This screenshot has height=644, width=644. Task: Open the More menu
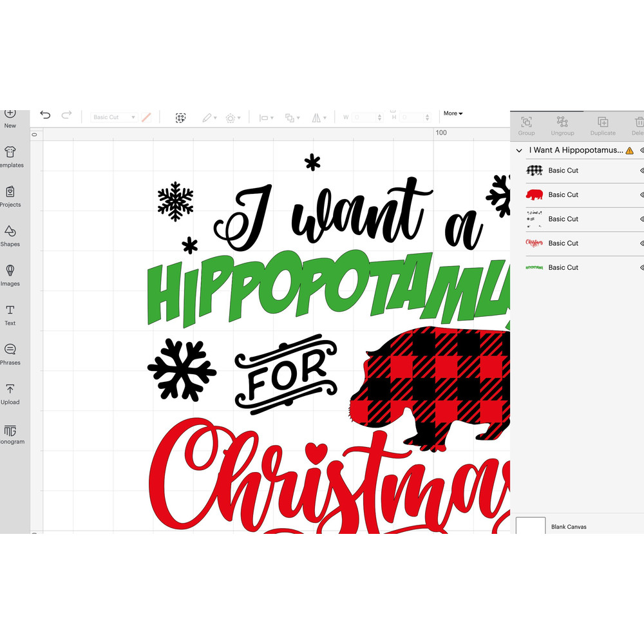pos(453,113)
